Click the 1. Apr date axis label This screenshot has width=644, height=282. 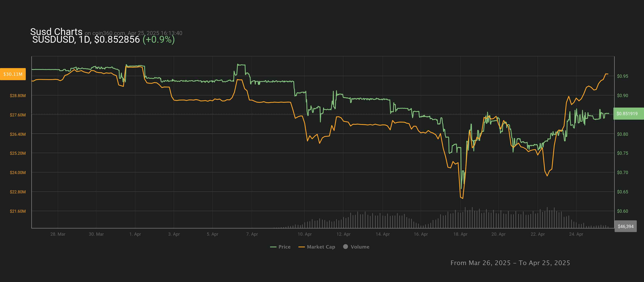pos(135,234)
